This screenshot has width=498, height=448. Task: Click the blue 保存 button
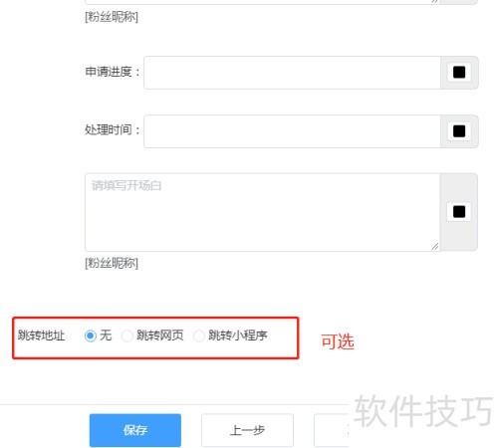[x=135, y=430]
